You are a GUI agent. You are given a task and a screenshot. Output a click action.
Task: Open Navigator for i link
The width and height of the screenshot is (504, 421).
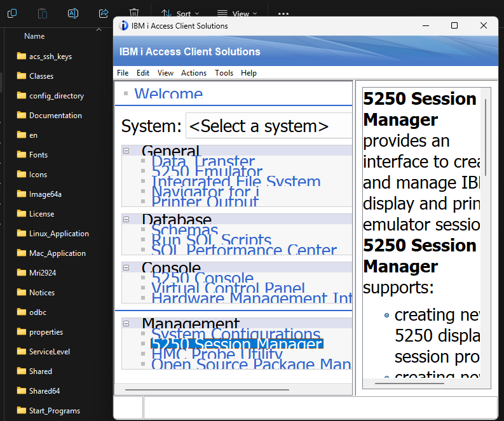coord(205,192)
